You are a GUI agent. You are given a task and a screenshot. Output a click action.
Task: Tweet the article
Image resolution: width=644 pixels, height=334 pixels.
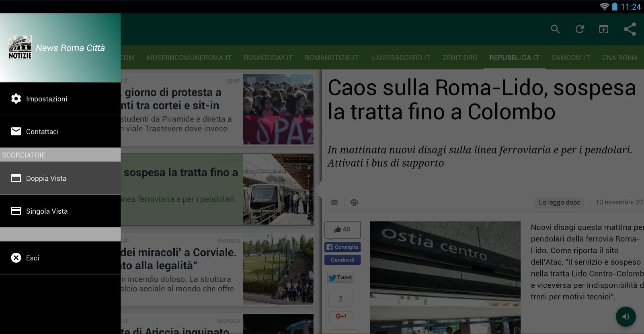click(340, 277)
